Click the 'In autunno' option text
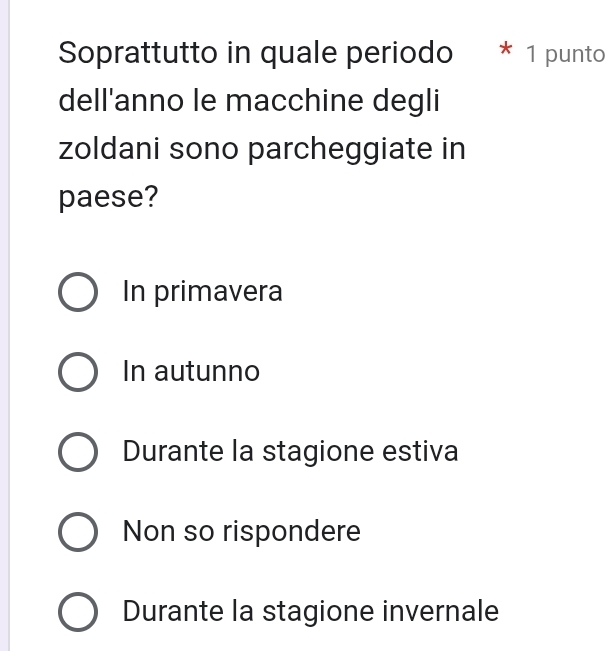Viewport: 616px width, 651px height. coord(191,372)
